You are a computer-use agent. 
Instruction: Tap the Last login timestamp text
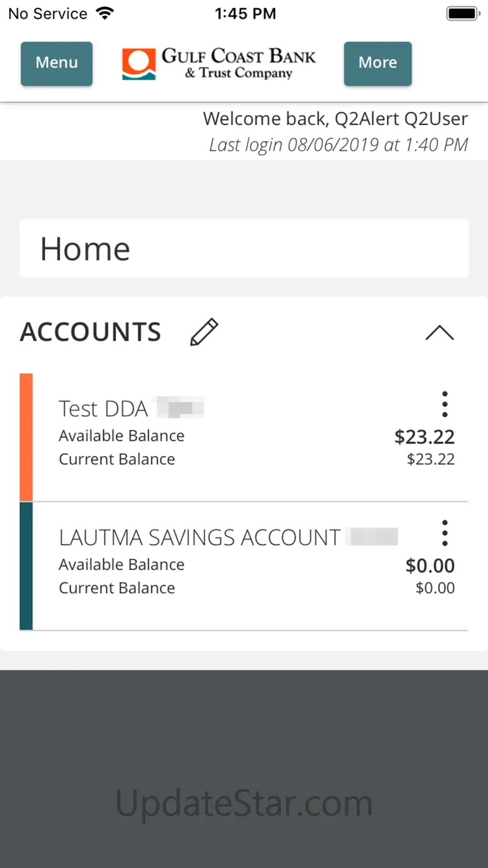[x=338, y=145]
